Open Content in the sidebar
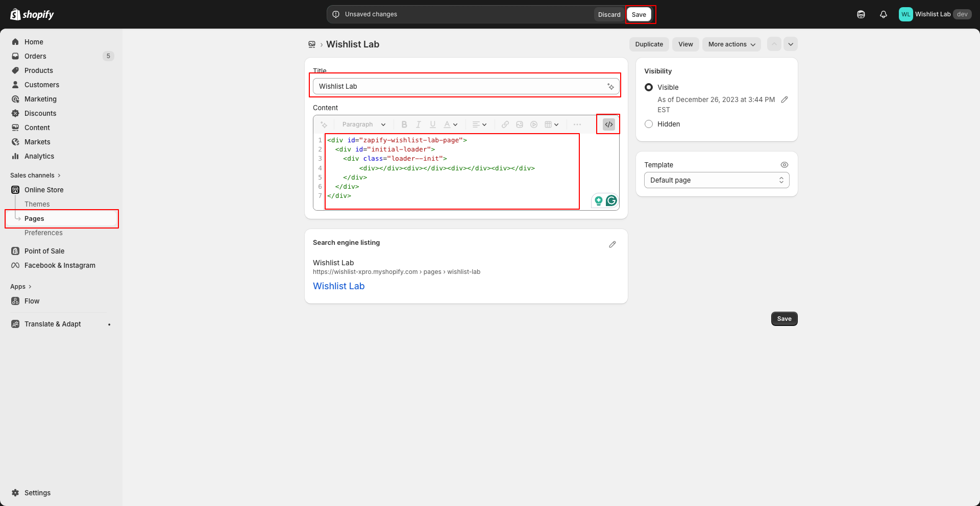 [37, 128]
